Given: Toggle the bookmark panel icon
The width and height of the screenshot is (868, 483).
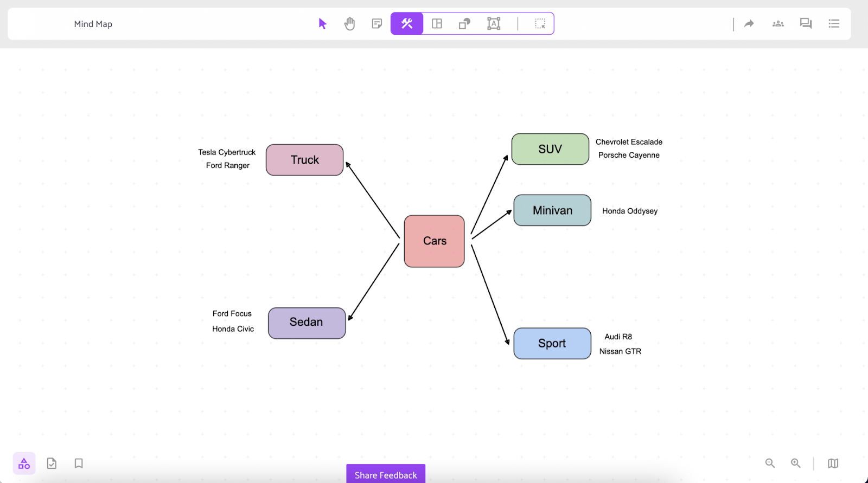Looking at the screenshot, I should point(79,463).
